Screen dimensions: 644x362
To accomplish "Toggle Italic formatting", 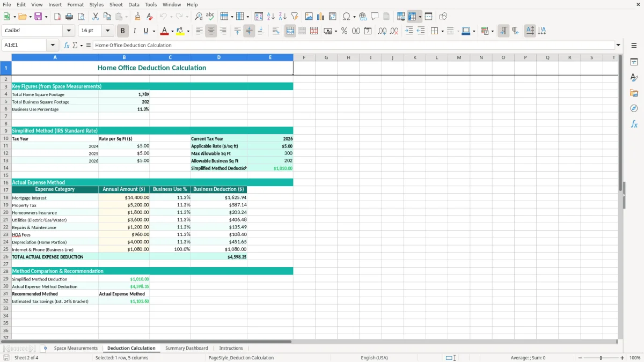I will 135,31.
